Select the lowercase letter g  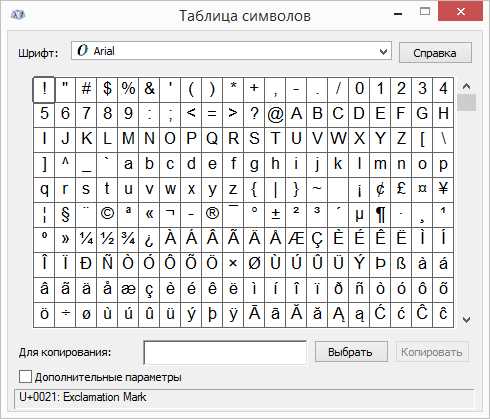tap(254, 165)
